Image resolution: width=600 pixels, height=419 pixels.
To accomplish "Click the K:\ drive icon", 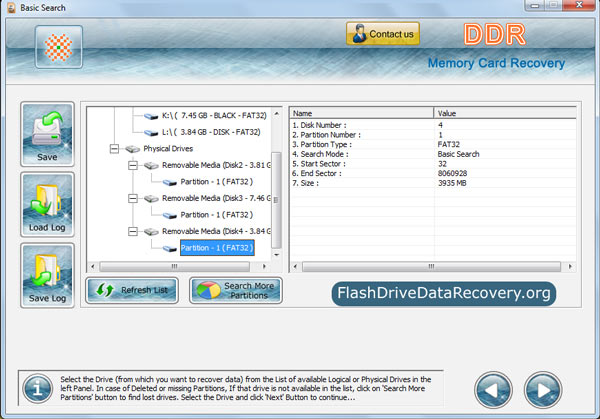I will click(x=151, y=116).
